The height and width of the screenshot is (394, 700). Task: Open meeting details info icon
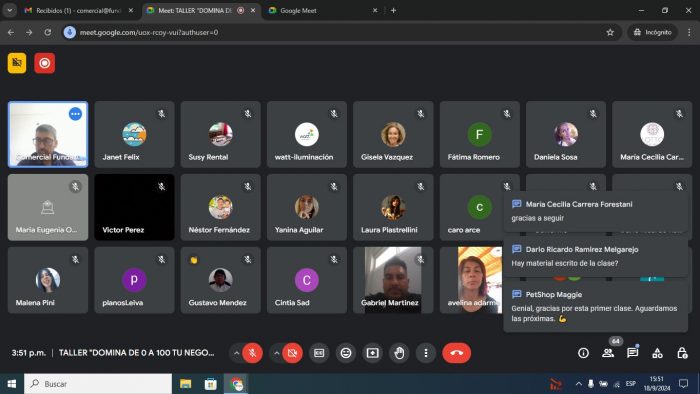tap(583, 353)
